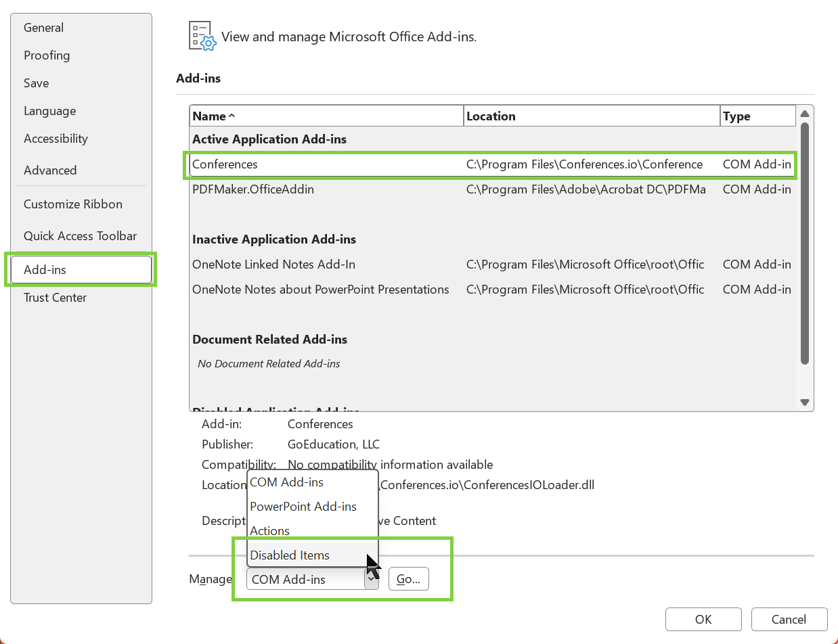
Task: Choose COM Add-ins from the dropdown list
Action: tap(312, 482)
